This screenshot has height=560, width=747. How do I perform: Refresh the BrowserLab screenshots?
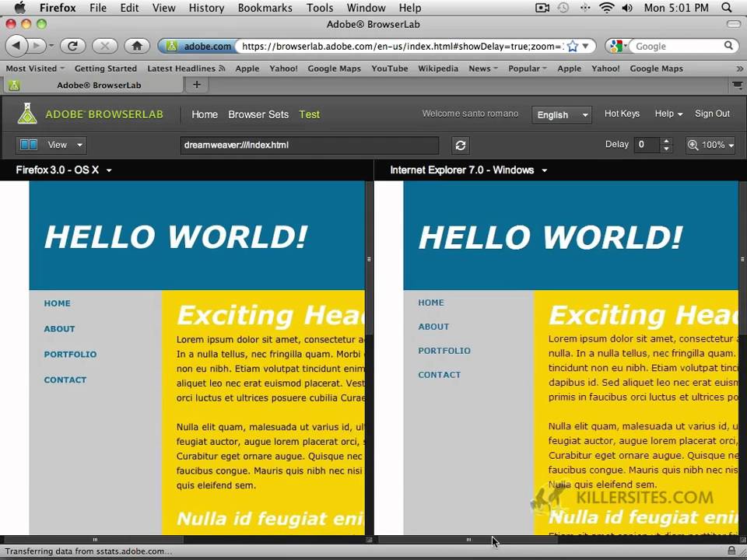460,145
